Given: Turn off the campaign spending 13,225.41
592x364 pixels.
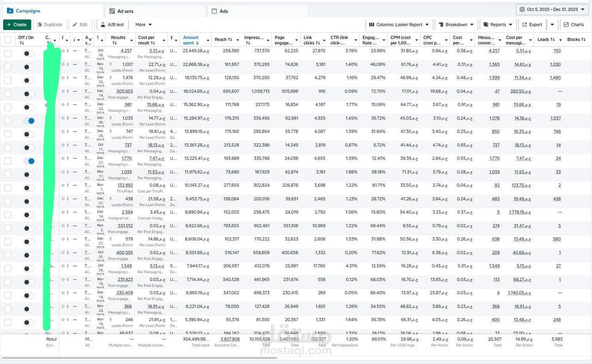Looking at the screenshot, I should click(29, 161).
